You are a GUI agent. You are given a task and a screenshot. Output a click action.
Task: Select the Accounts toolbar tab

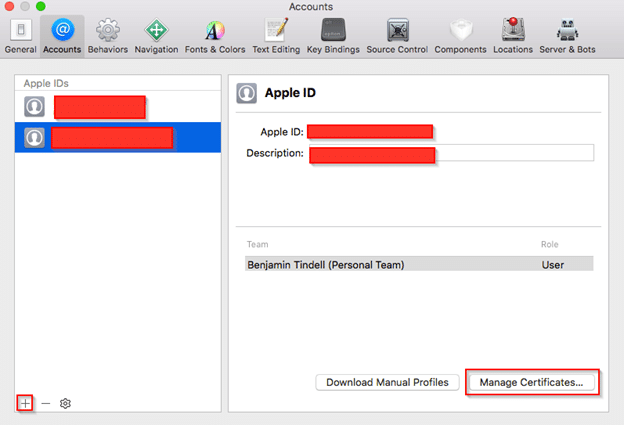pos(62,37)
